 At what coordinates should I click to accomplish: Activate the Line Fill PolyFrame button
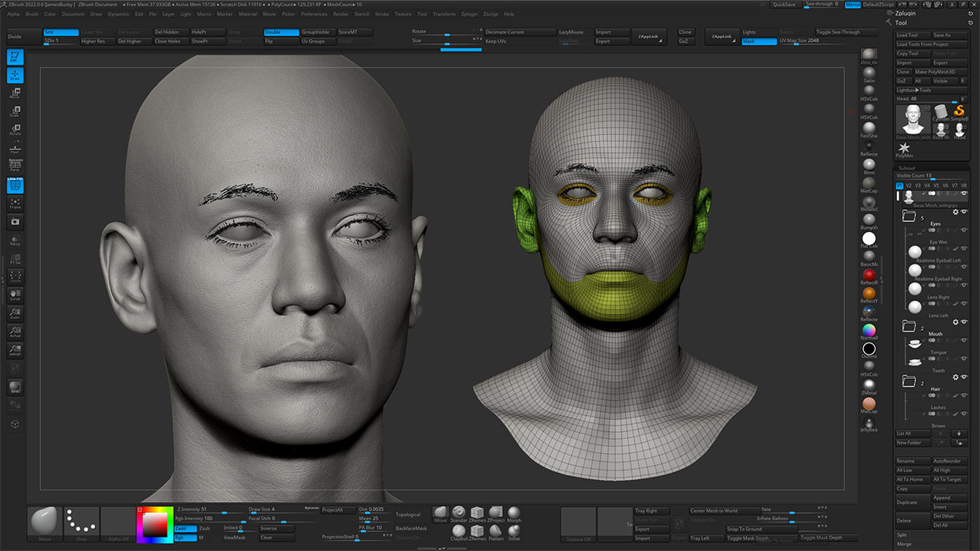pyautogui.click(x=15, y=185)
